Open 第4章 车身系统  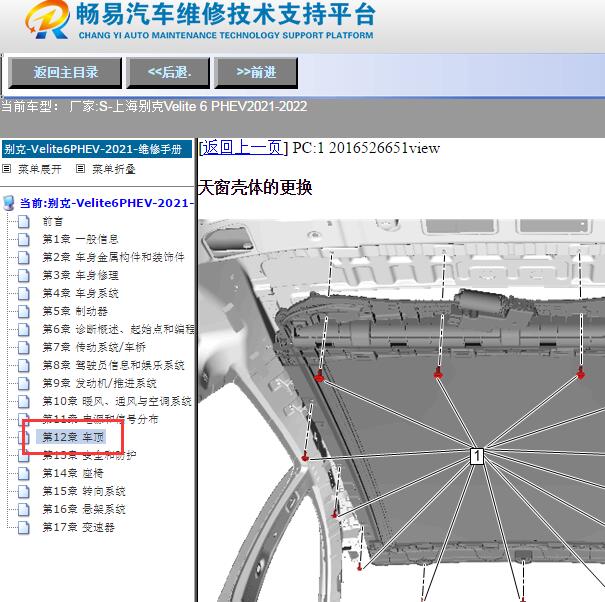[80, 293]
